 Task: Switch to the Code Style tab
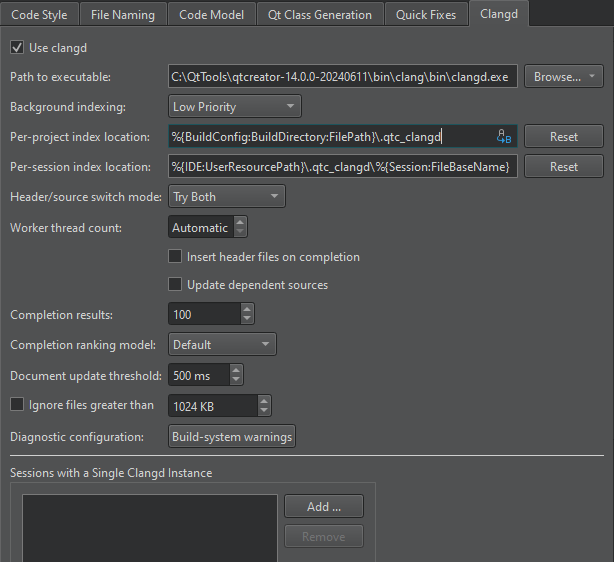coord(38,15)
